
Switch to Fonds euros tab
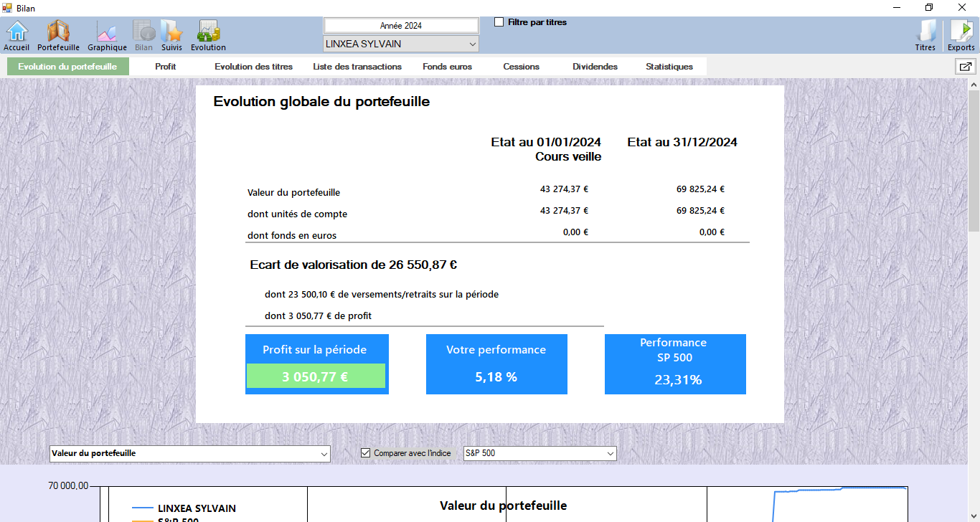(x=447, y=67)
